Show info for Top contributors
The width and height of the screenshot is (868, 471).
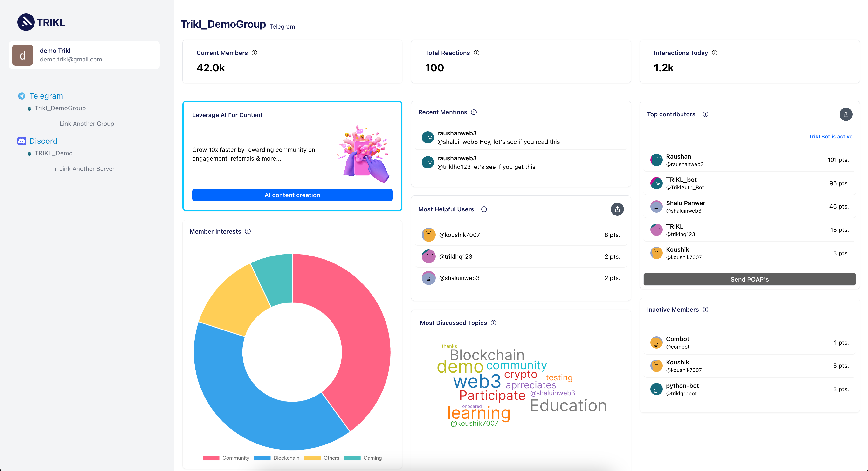coord(705,114)
